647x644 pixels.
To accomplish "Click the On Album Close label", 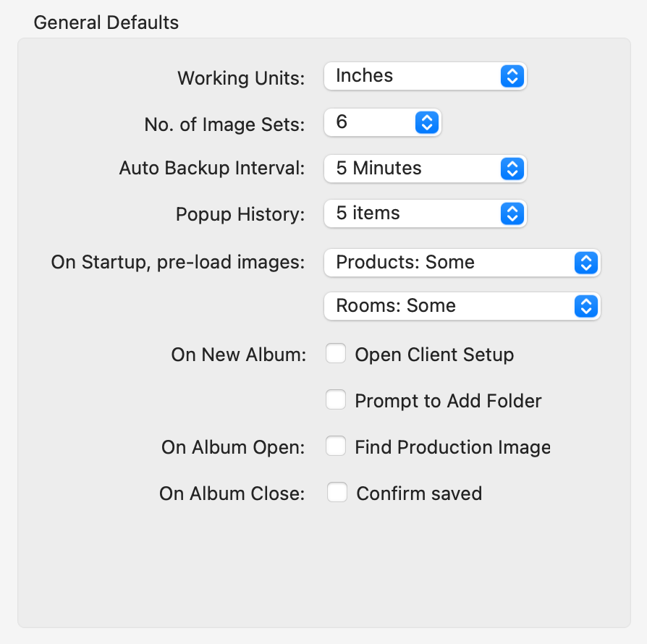I will point(232,493).
